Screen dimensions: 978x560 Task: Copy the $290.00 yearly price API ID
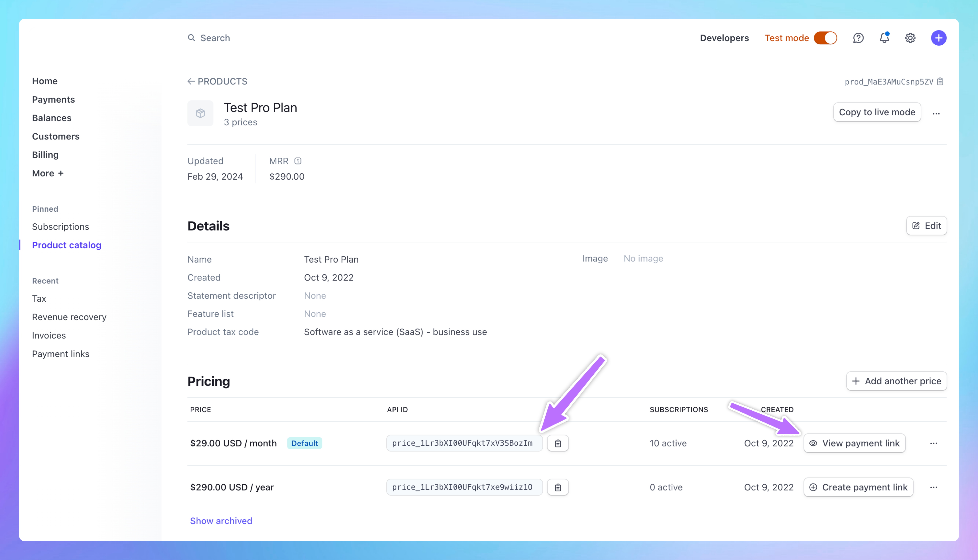coord(558,487)
